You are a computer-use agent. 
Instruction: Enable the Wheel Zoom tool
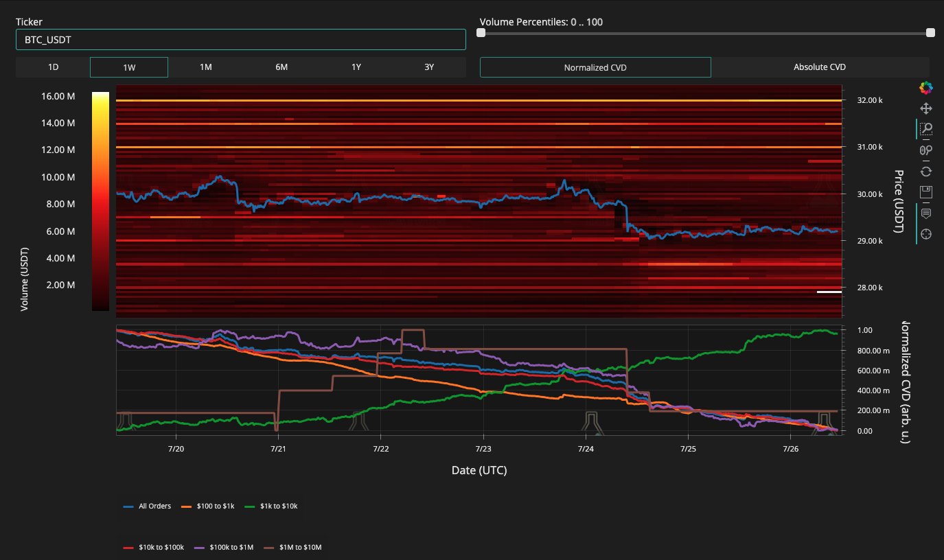point(925,150)
